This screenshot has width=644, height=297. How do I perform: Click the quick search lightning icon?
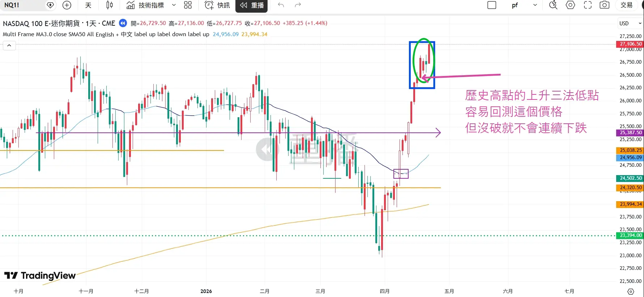click(x=553, y=5)
